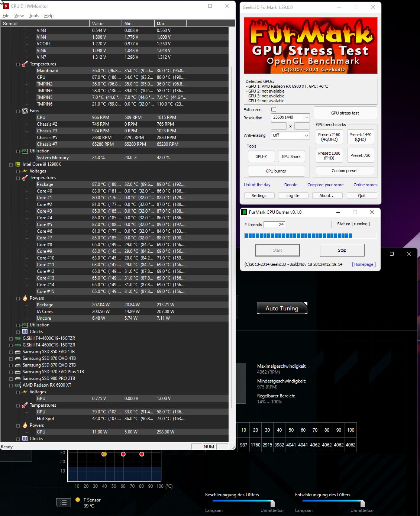Open Compare your score link

coord(326,185)
